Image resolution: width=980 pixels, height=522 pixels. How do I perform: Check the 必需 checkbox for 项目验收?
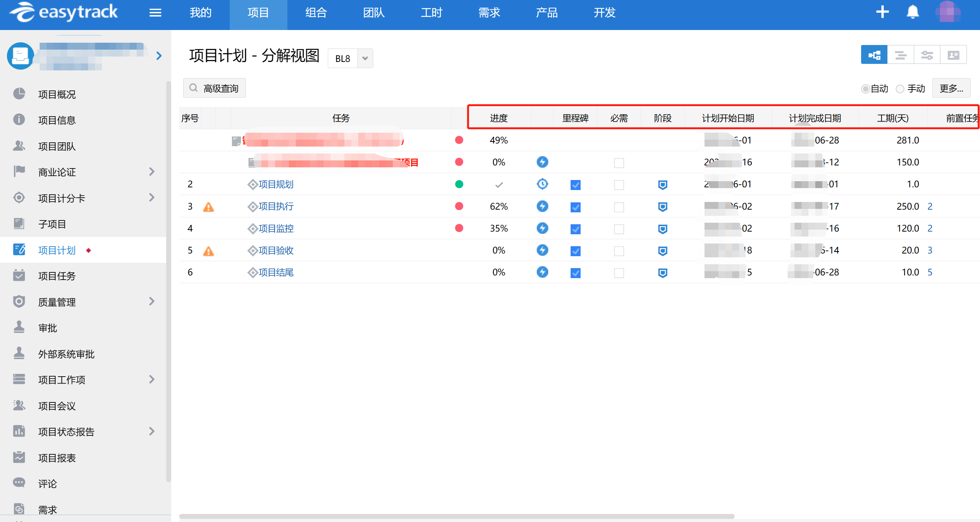[619, 251]
